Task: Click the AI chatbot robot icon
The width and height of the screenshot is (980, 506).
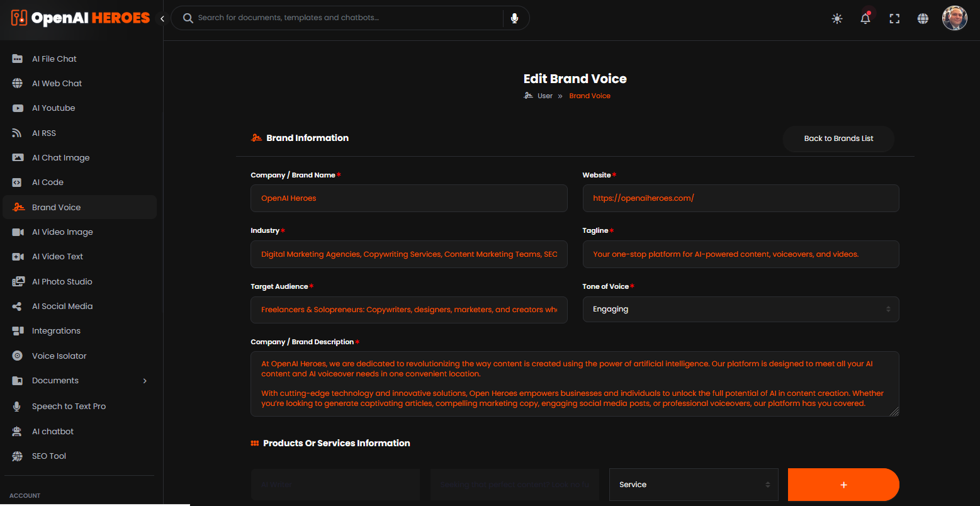Action: point(18,431)
